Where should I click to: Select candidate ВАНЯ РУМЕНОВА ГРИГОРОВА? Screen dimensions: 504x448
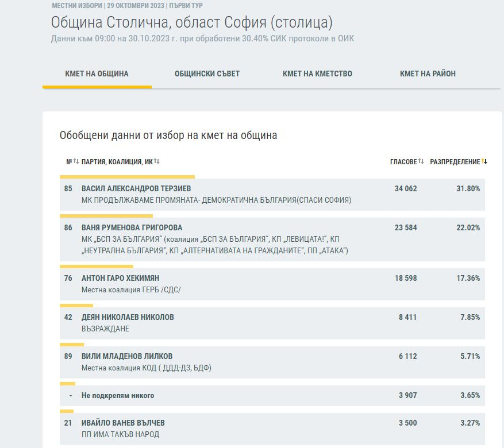click(132, 227)
